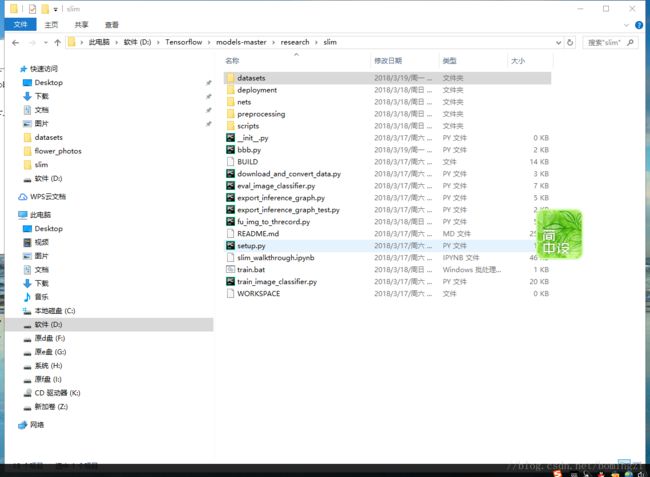Viewport: 650px width, 477px height.
Task: Open the 共享 ribbon tab
Action: pos(81,24)
